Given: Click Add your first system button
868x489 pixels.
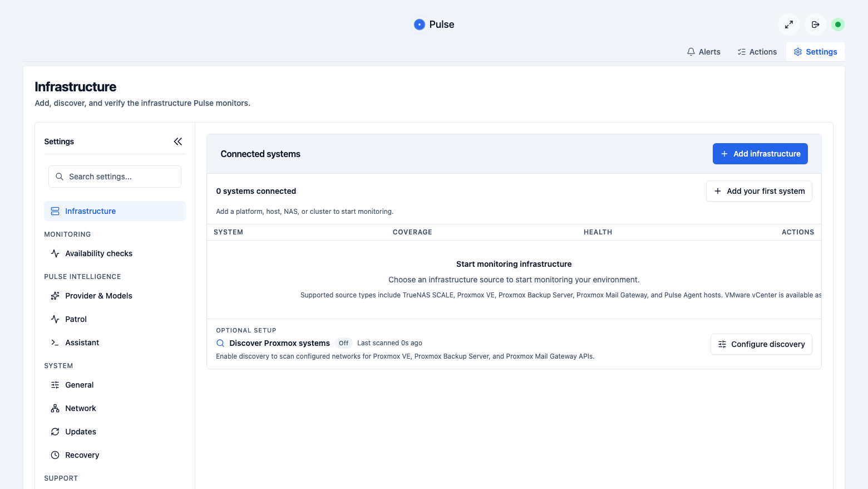Looking at the screenshot, I should (759, 191).
